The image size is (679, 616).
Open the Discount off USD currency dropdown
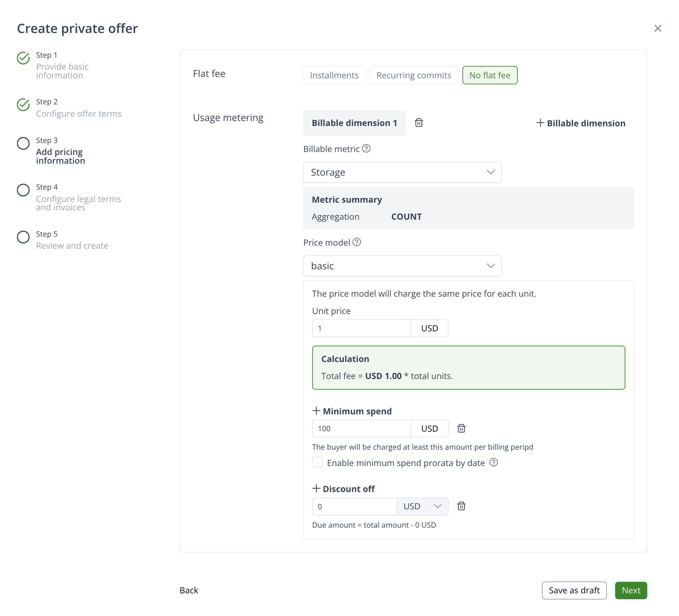[422, 506]
